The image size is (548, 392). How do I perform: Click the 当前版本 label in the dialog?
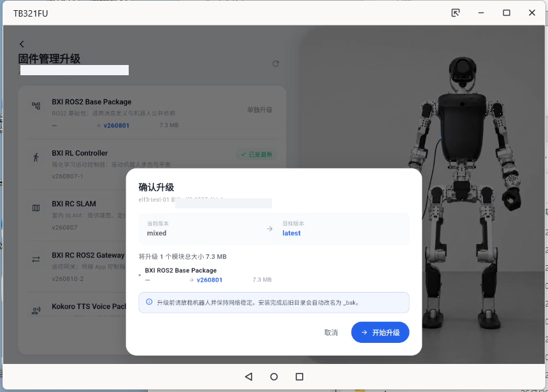click(x=157, y=224)
